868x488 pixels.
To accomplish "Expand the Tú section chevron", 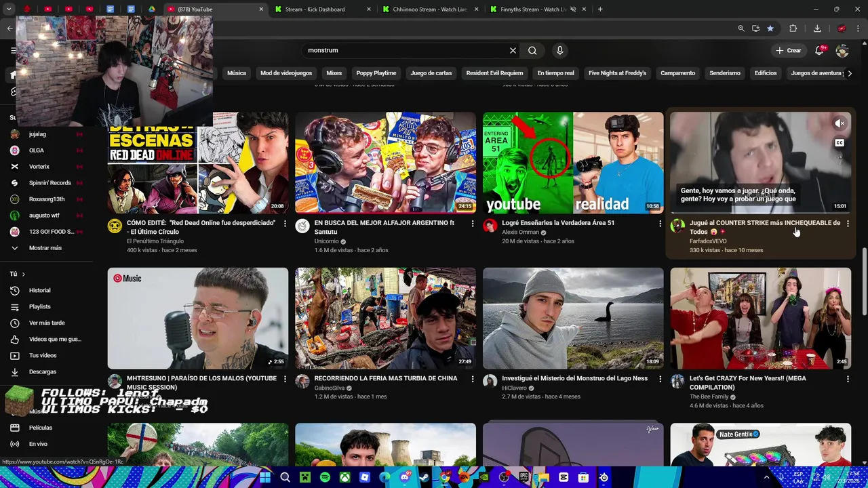I will (24, 274).
